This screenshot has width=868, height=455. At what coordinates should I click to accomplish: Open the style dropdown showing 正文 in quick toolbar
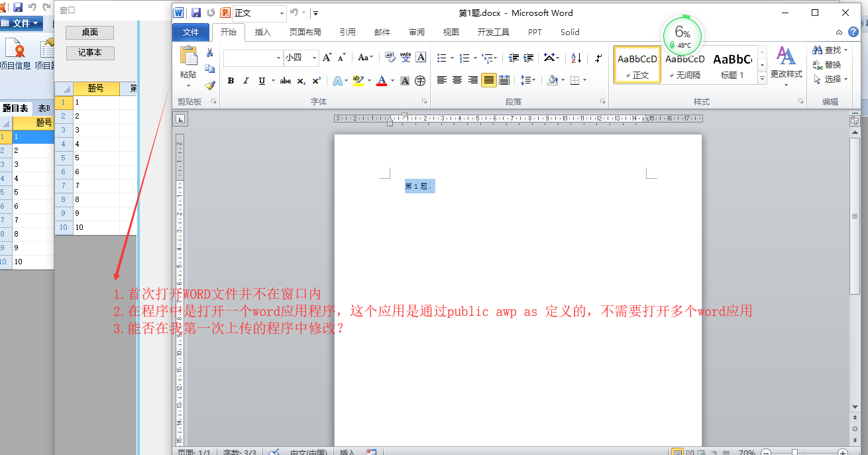[x=282, y=13]
